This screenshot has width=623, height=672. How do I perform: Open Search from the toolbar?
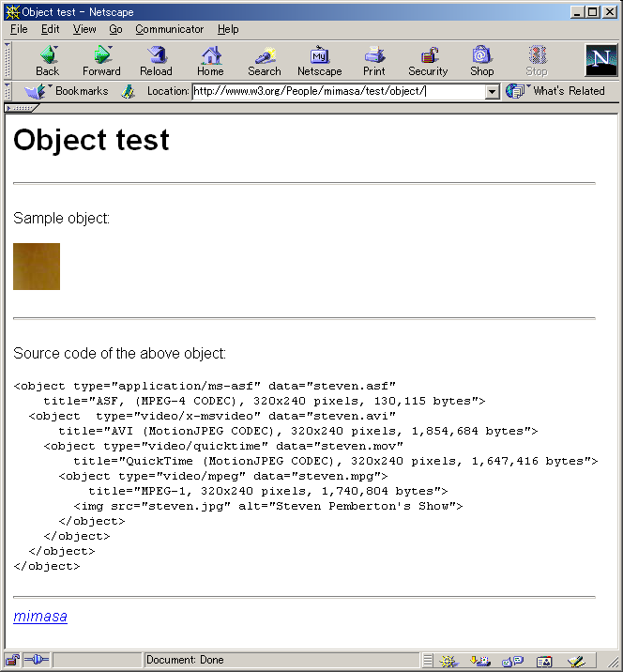tap(265, 60)
